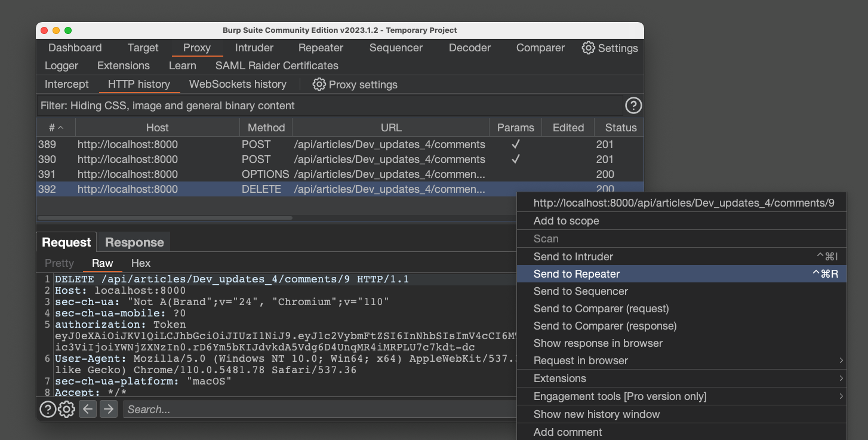Go to previous search match arrow

click(x=88, y=409)
